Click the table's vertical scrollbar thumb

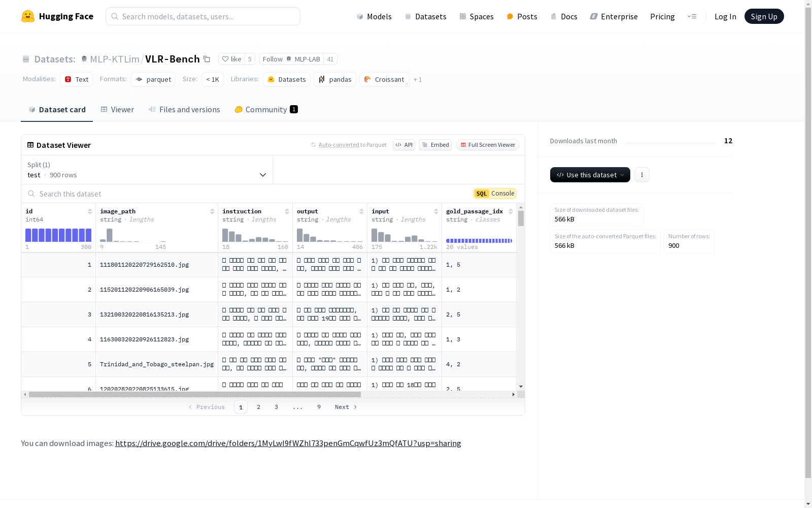pyautogui.click(x=521, y=218)
